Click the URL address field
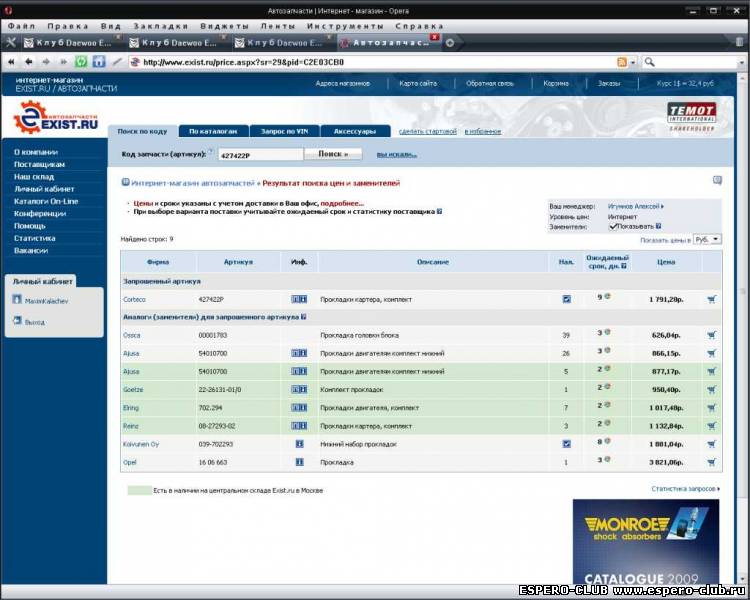 click(373, 62)
